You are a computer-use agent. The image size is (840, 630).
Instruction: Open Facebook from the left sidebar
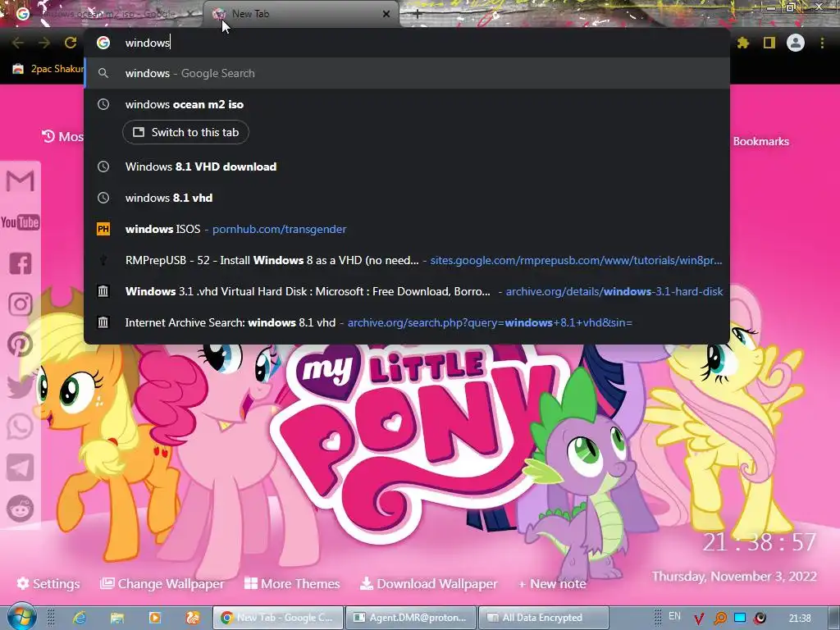pos(20,263)
